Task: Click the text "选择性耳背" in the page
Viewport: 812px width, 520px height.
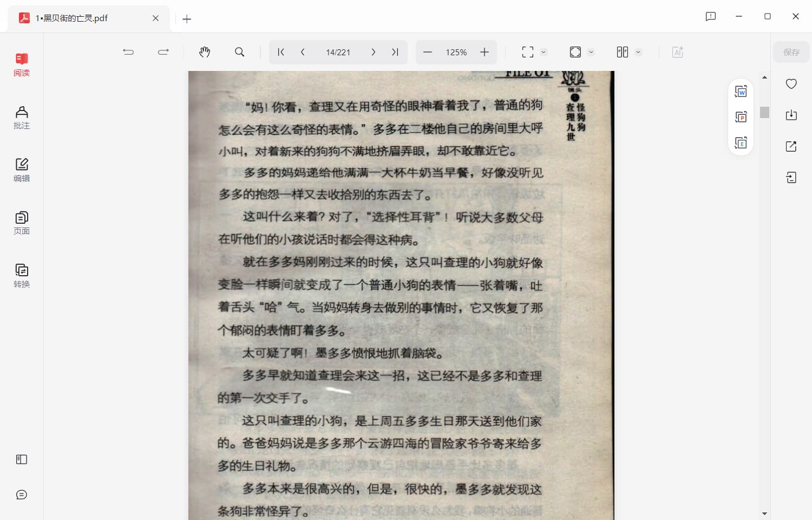Action: click(x=404, y=217)
